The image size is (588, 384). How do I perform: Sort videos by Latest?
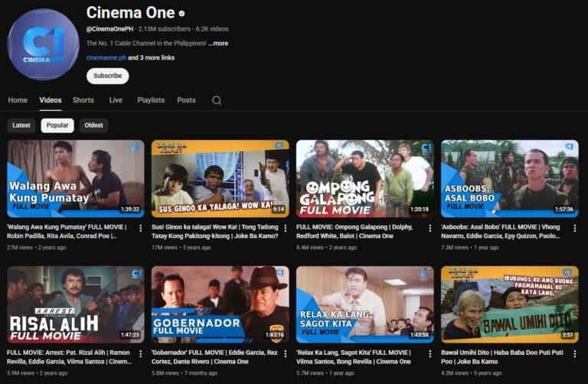[21, 125]
